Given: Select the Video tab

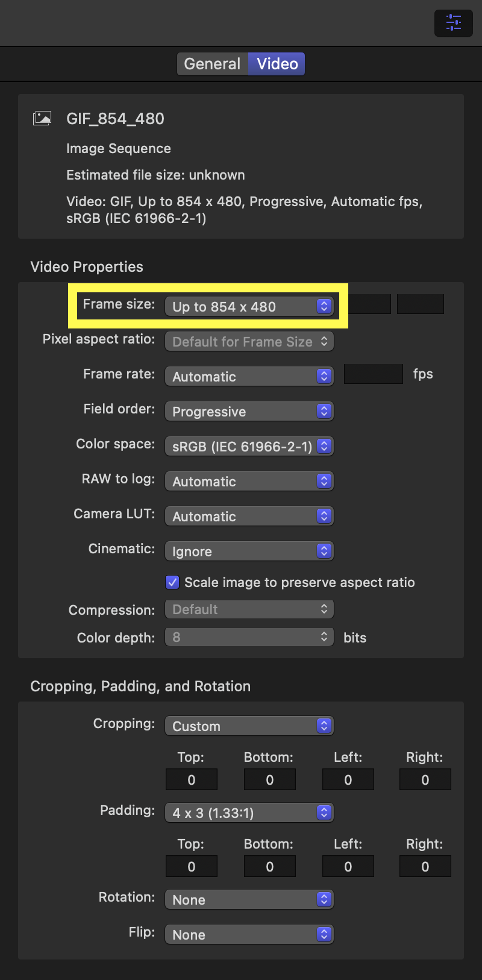Looking at the screenshot, I should click(x=277, y=64).
